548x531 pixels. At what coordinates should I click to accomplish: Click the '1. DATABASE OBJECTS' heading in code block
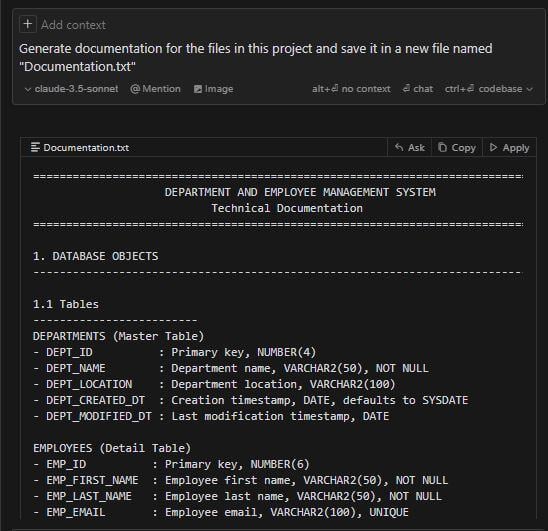click(x=95, y=256)
